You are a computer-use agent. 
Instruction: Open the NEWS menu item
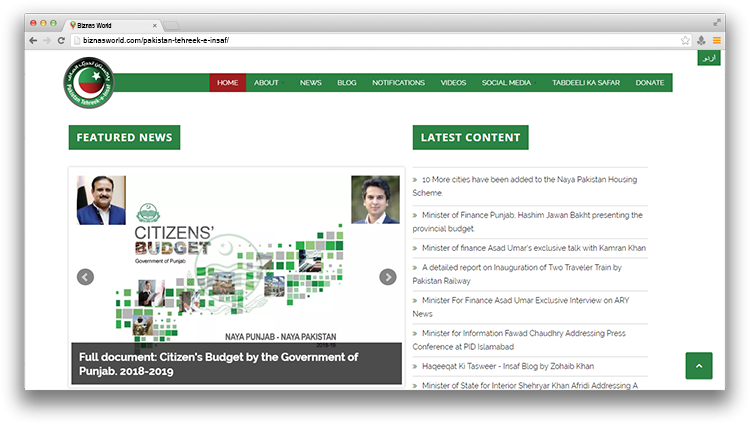[x=311, y=83]
